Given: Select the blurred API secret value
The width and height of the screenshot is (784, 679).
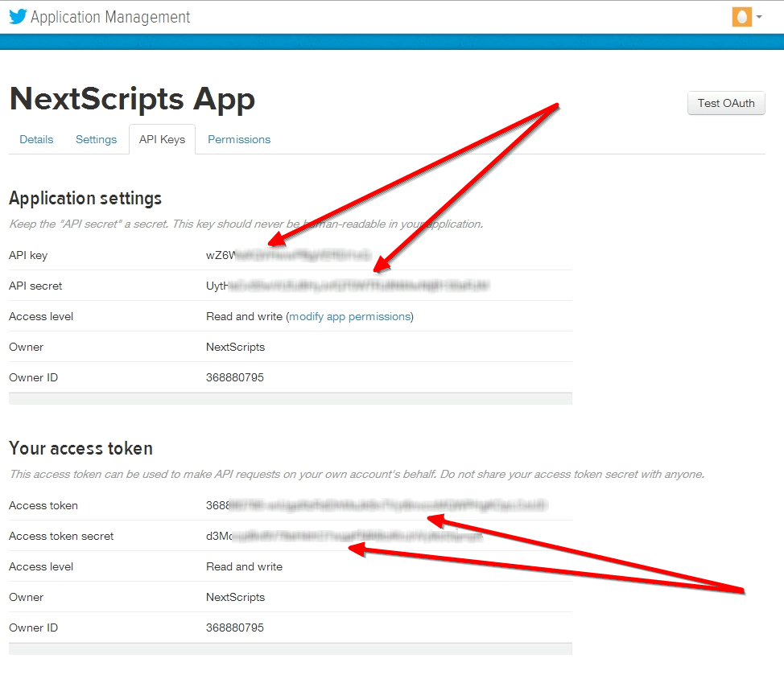Looking at the screenshot, I should click(348, 286).
